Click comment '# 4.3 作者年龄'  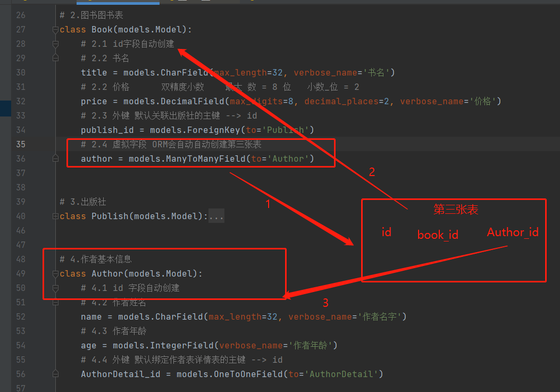point(114,331)
